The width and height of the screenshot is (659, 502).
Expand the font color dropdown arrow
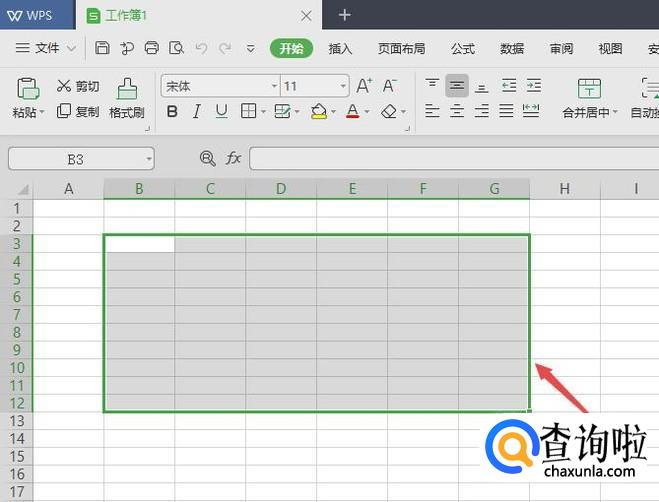pos(367,112)
